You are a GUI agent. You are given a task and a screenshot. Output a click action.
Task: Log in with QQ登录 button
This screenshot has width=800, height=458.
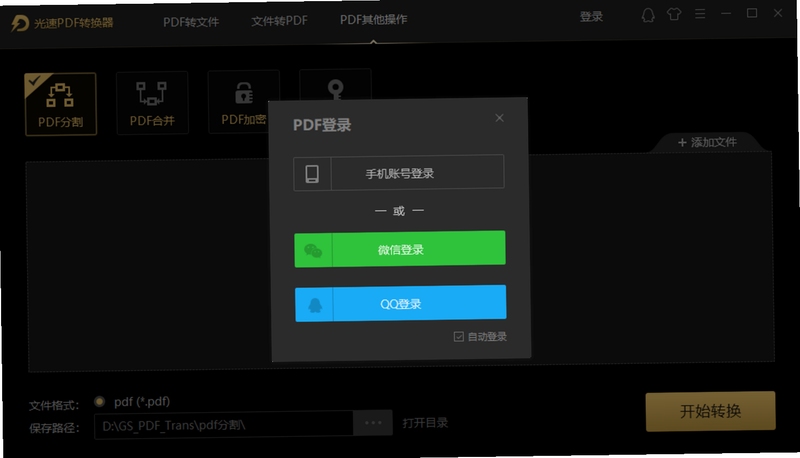(401, 303)
